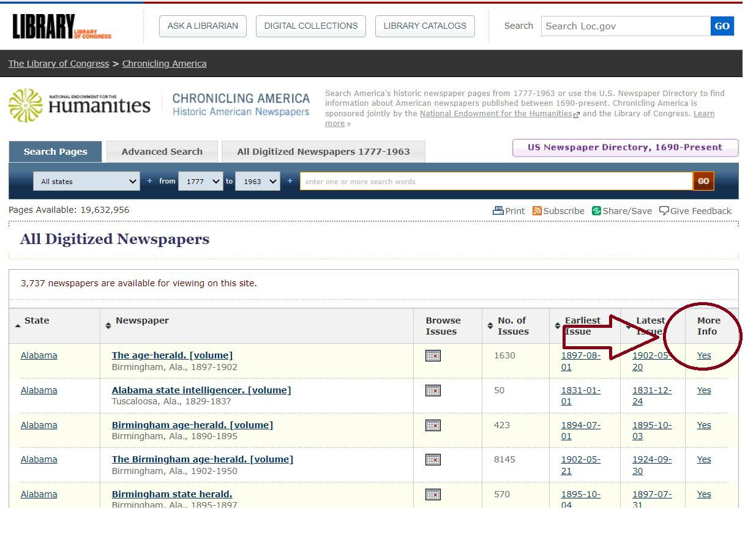Add a state filter with plus icon after All states
756x537 pixels.
point(150,181)
